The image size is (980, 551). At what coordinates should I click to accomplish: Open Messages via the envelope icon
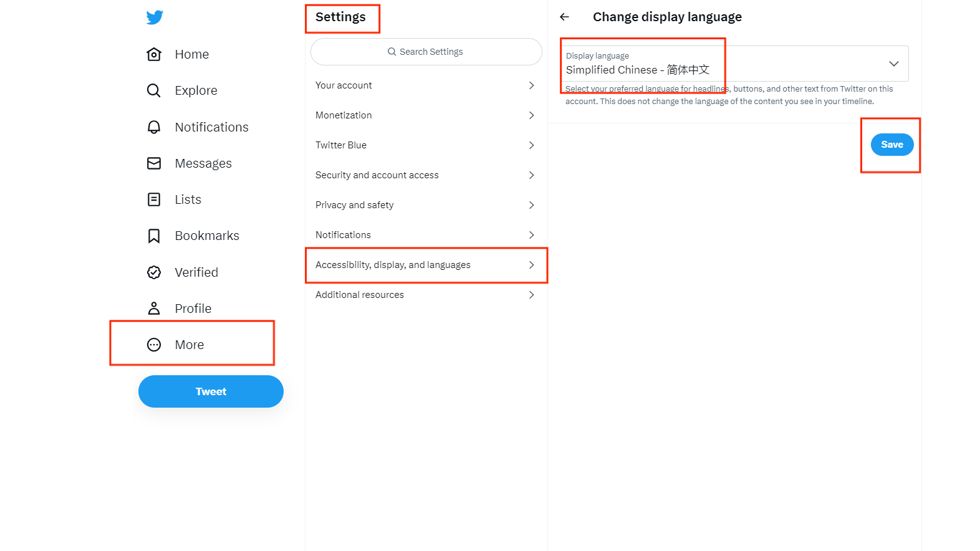pos(154,163)
